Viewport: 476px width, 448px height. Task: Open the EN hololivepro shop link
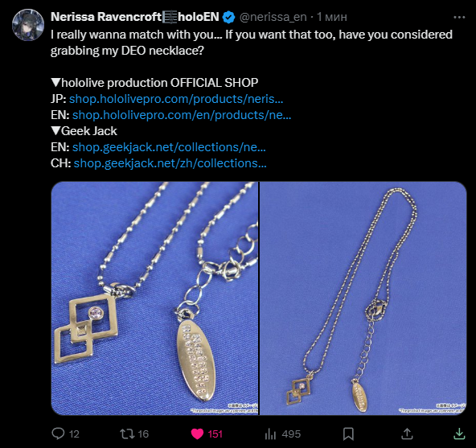pos(182,115)
